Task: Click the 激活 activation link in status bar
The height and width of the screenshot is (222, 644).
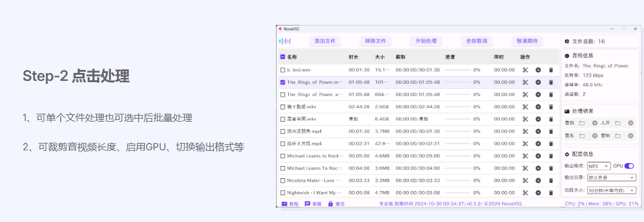Action: click(x=336, y=204)
